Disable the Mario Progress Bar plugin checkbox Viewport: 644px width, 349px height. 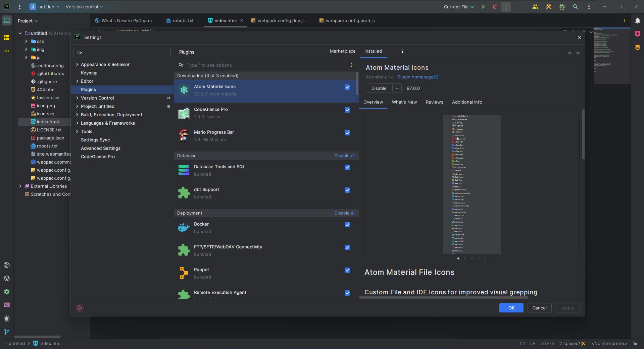(x=347, y=133)
